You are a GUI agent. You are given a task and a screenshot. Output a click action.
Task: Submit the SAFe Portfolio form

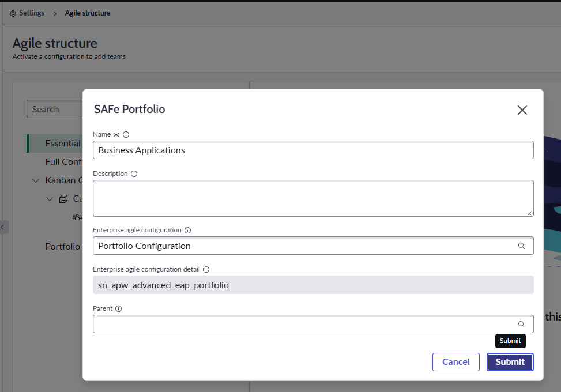point(510,362)
